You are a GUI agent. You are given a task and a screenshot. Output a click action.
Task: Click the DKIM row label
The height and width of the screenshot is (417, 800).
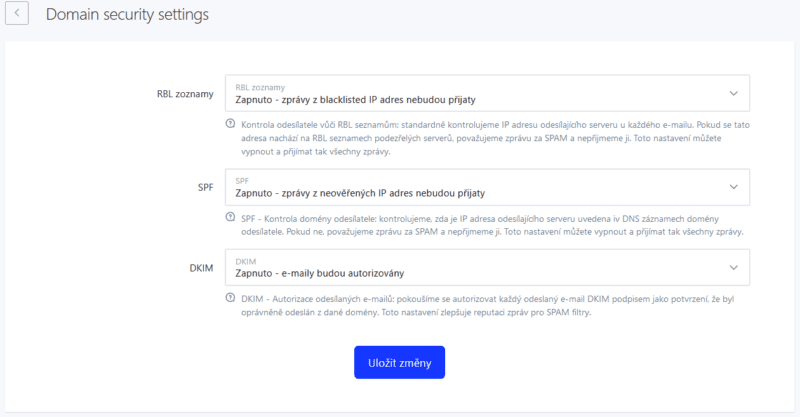(x=201, y=267)
